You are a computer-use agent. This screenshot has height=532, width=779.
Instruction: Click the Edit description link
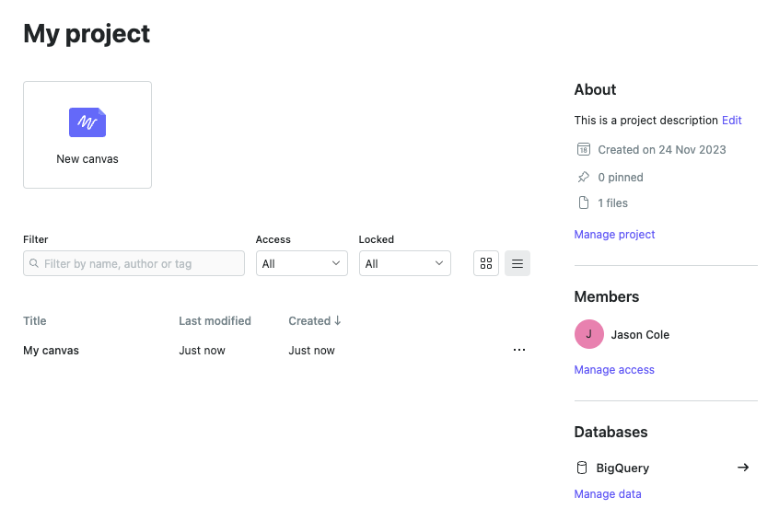tap(731, 120)
